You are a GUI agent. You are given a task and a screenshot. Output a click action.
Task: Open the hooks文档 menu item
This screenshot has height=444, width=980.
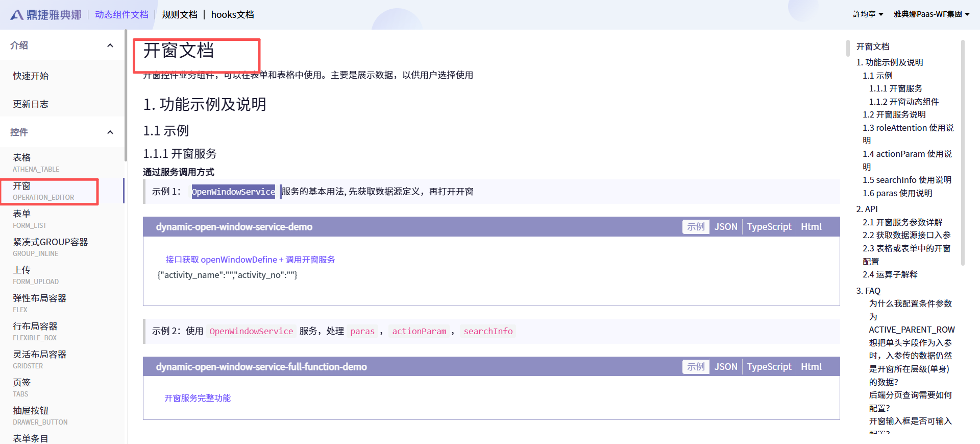pyautogui.click(x=232, y=15)
